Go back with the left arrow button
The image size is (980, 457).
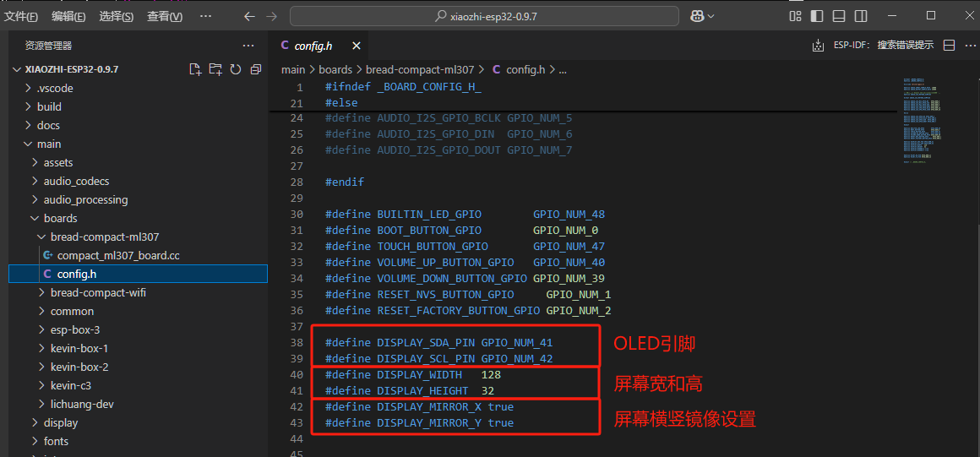pos(249,16)
